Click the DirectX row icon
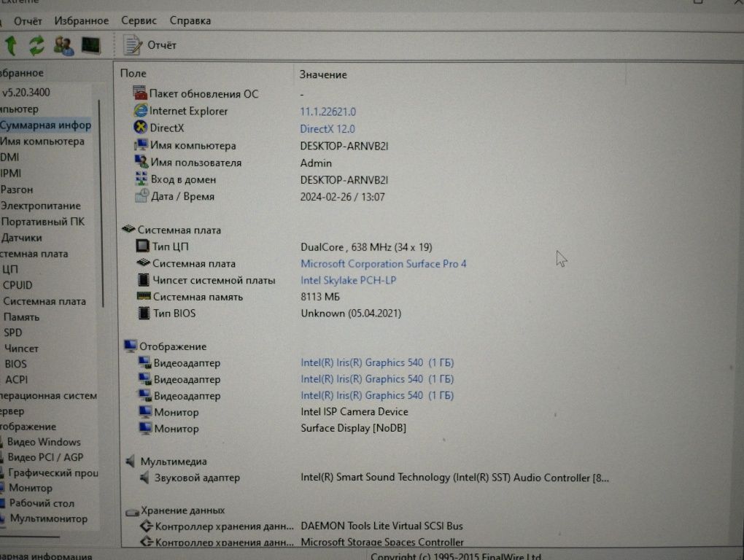The width and height of the screenshot is (744, 560). tap(141, 127)
